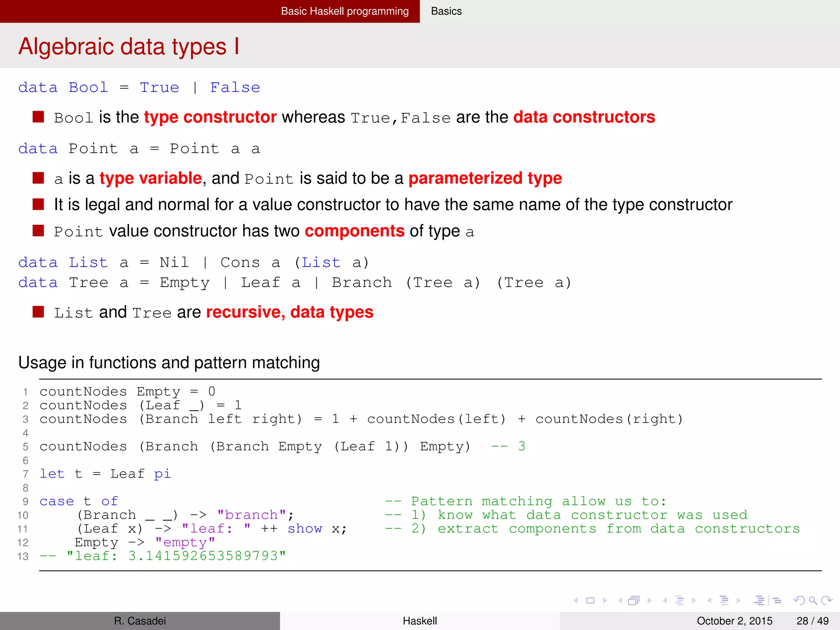Image resolution: width=840 pixels, height=630 pixels.
Task: Click the slide title Algebraic data types I
Action: click(129, 46)
